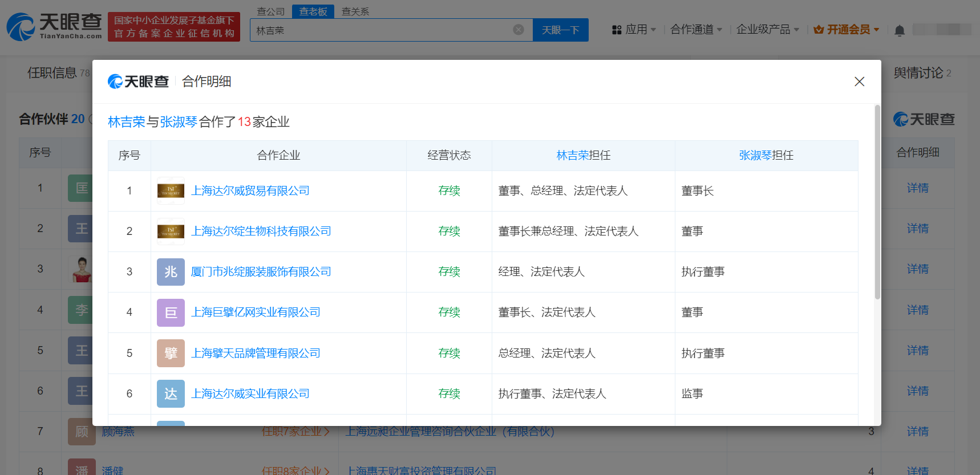This screenshot has height=475, width=980.
Task: Open the 开通会员 membership dropdown
Action: (847, 30)
